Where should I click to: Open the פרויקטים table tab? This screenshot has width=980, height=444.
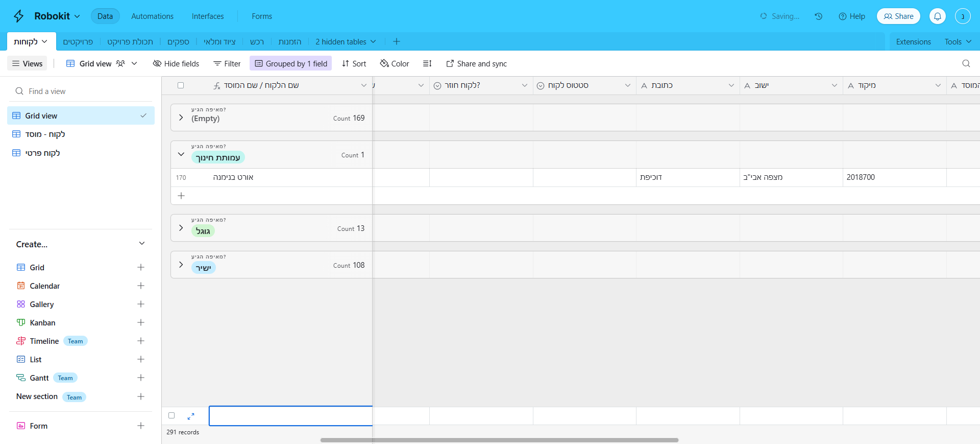coord(78,41)
